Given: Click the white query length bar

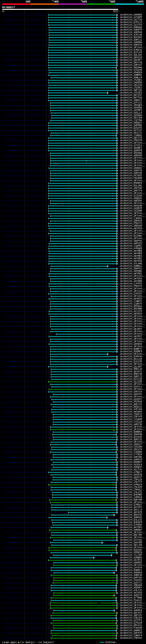Looking at the screenshot, I should [x=60, y=9].
